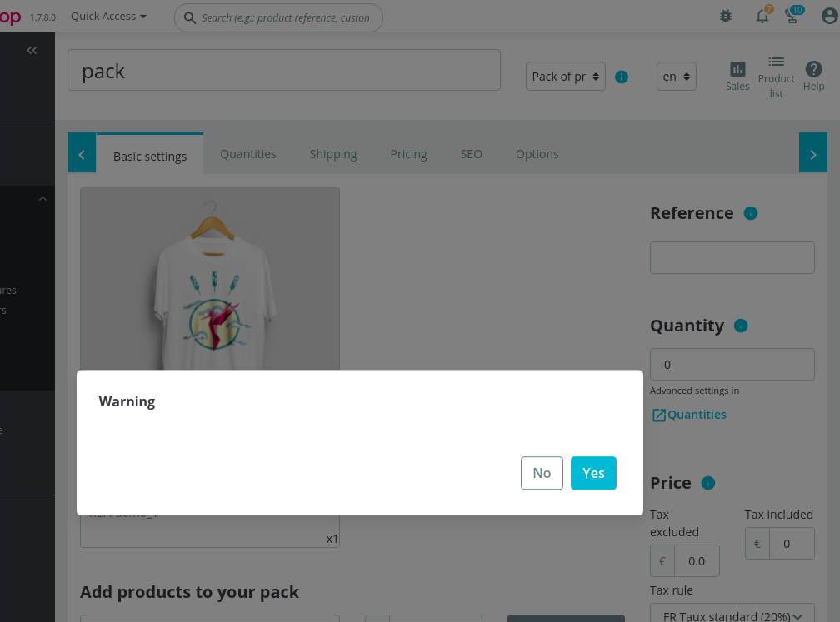Open the FR Taux standard tax rule dropdown
Image resolution: width=840 pixels, height=622 pixels.
coord(732,616)
